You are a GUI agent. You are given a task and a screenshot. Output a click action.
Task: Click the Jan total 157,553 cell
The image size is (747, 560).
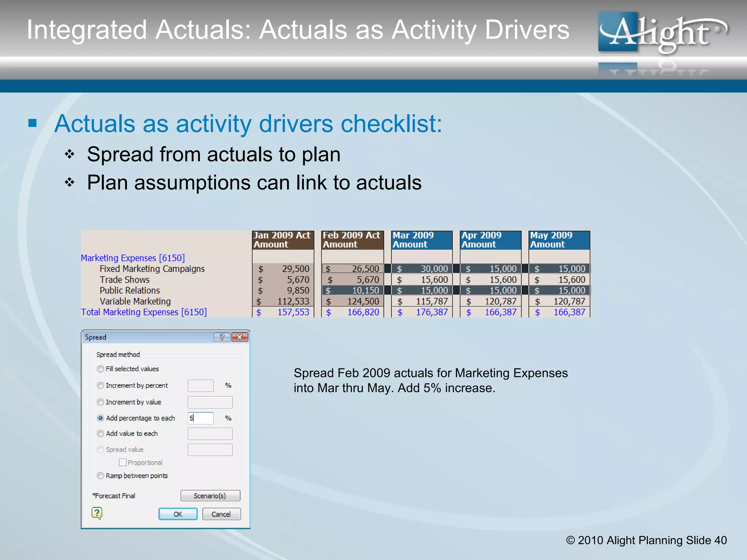pyautogui.click(x=283, y=312)
